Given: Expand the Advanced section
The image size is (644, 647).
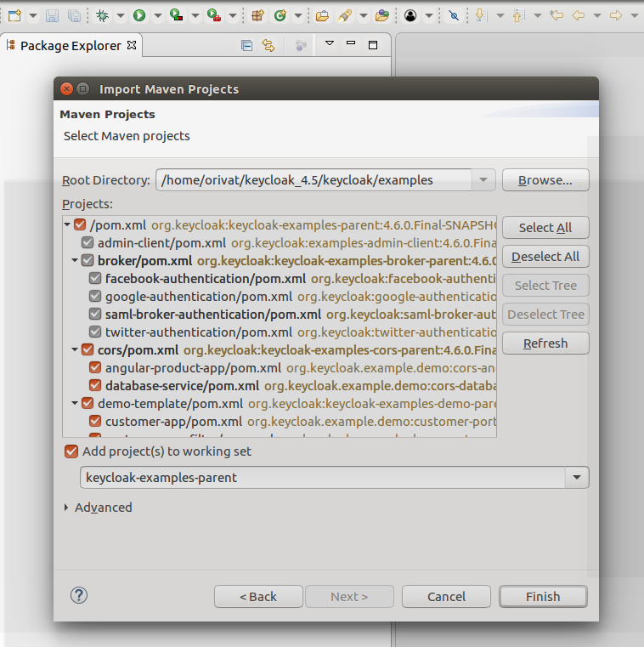Looking at the screenshot, I should [68, 508].
